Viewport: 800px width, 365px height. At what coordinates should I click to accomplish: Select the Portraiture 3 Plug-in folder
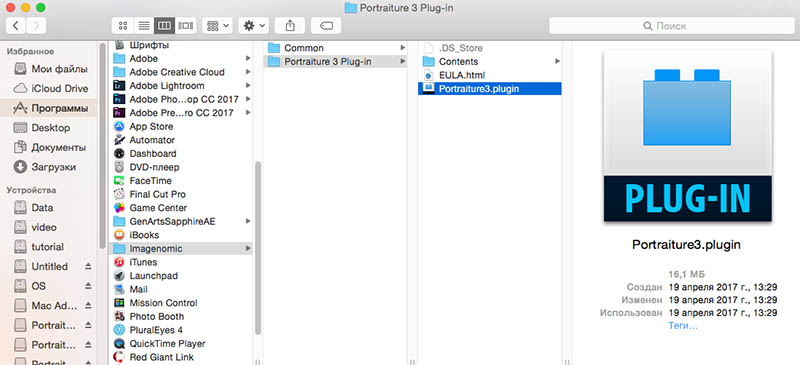pyautogui.click(x=336, y=62)
